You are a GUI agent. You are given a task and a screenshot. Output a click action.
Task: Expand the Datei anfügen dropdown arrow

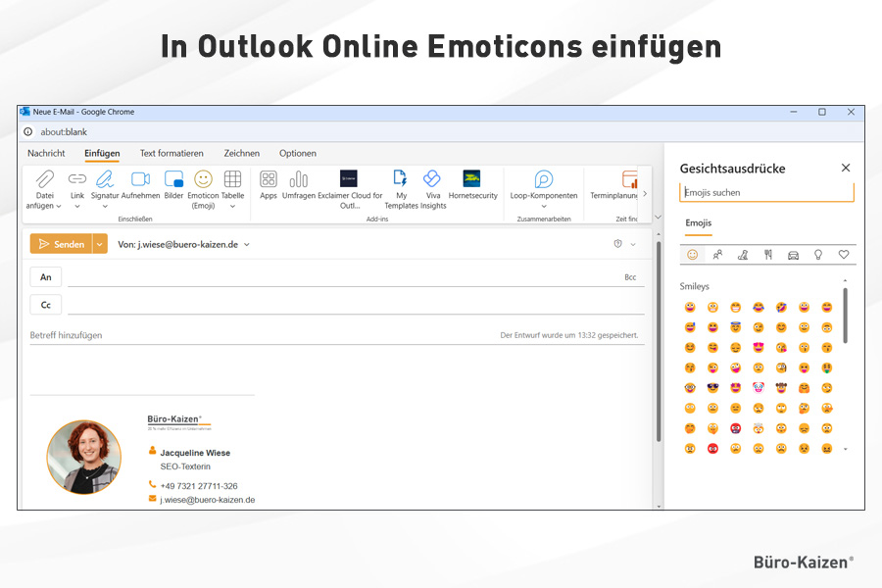(x=59, y=206)
